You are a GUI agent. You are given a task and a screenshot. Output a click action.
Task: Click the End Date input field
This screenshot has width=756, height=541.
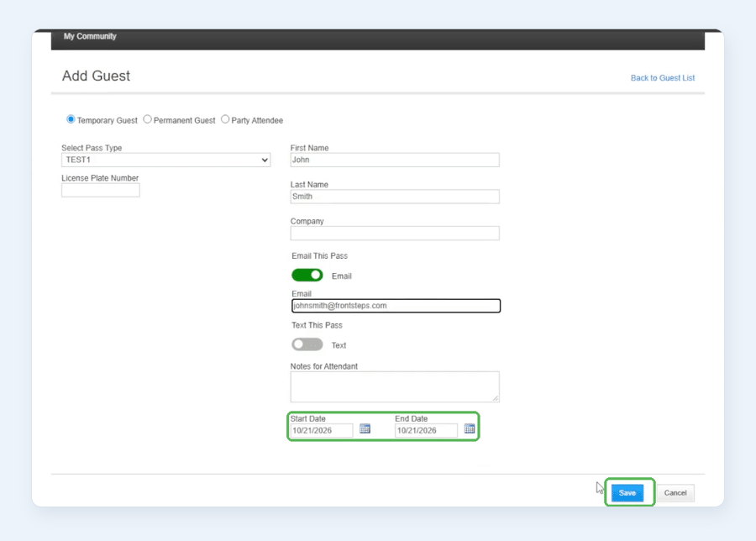tap(426, 431)
